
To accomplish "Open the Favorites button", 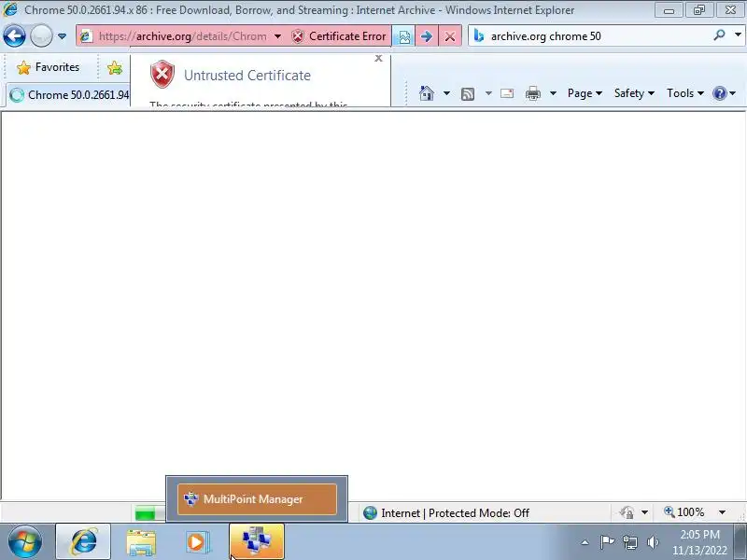I will click(x=49, y=67).
